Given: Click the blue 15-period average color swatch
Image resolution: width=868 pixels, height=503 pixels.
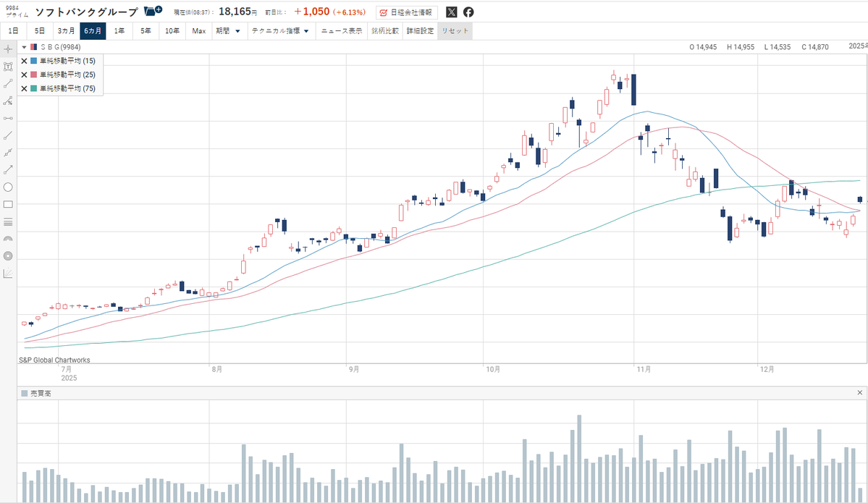Looking at the screenshot, I should click(34, 62).
